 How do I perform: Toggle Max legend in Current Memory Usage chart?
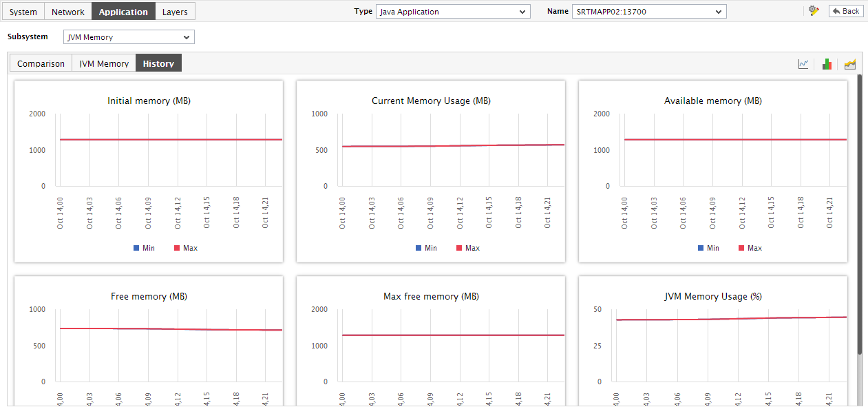point(468,248)
